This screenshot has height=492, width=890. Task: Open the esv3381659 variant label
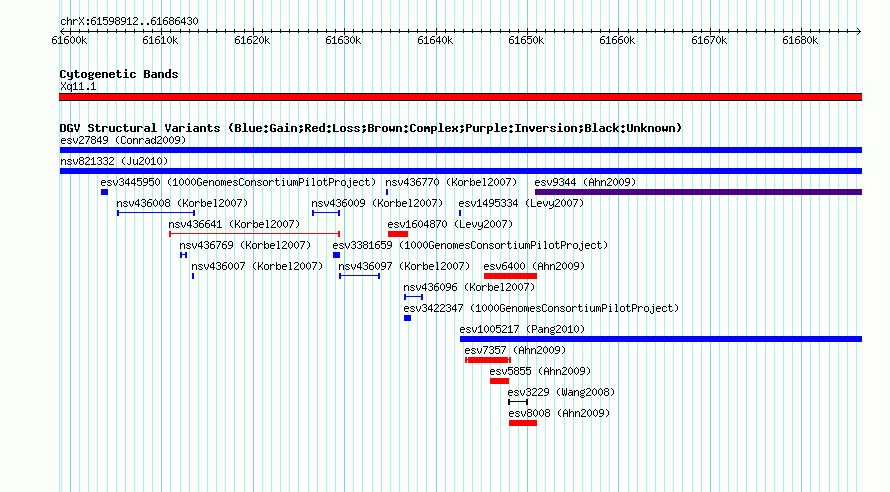tap(470, 245)
